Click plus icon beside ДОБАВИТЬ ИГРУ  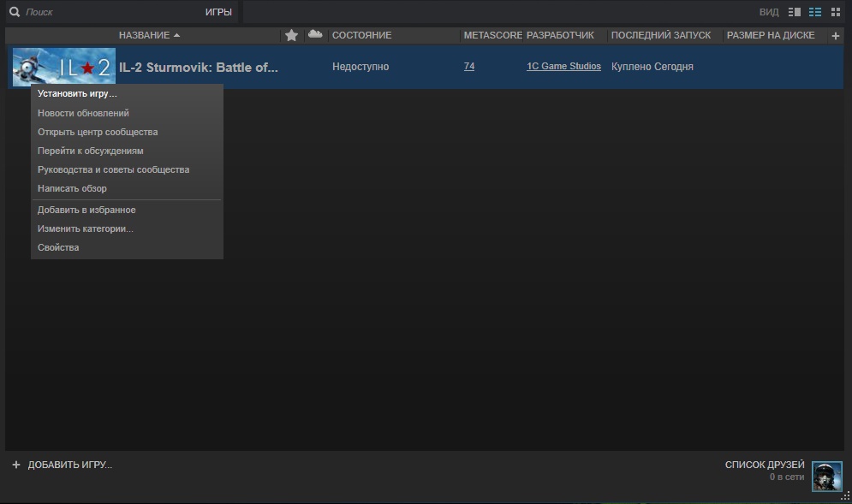tap(16, 465)
